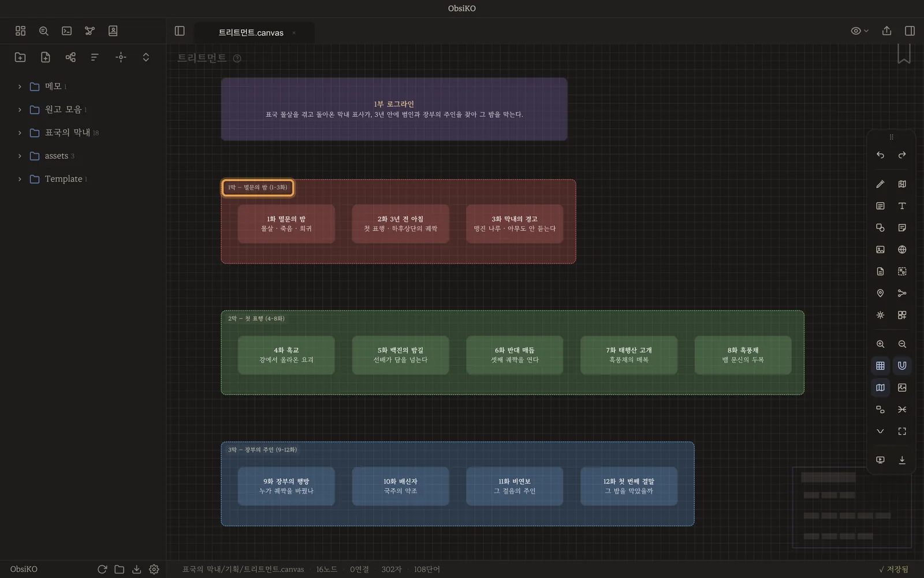This screenshot has width=924, height=578.
Task: Create a new folder
Action: [x=20, y=57]
